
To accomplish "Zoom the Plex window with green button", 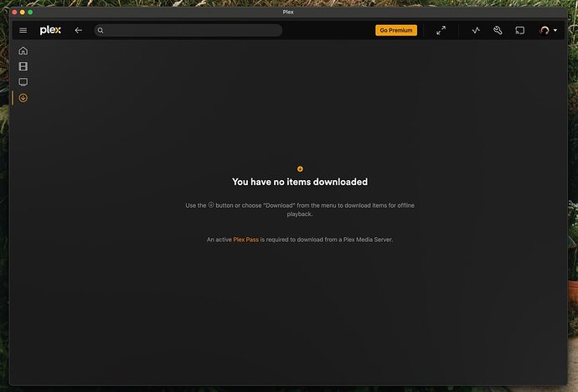I will pyautogui.click(x=30, y=13).
